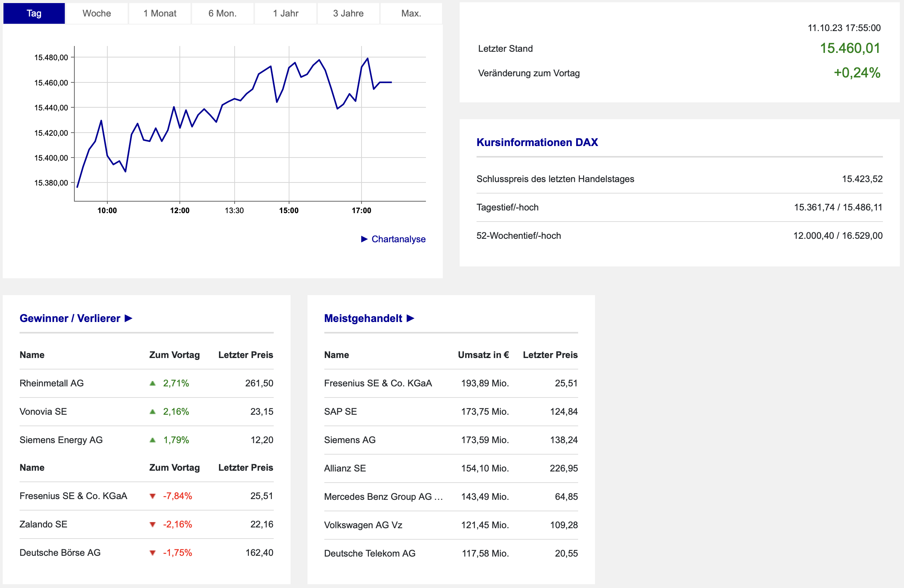The image size is (904, 588).
Task: Click the arrow icon beside Chartanalyse
Action: click(x=364, y=239)
